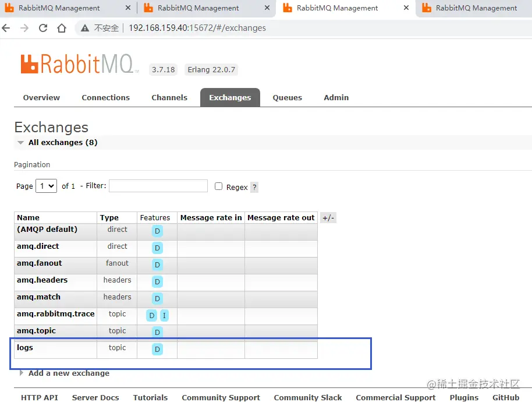Click the browser back arrow
The height and width of the screenshot is (402, 532).
coord(6,28)
